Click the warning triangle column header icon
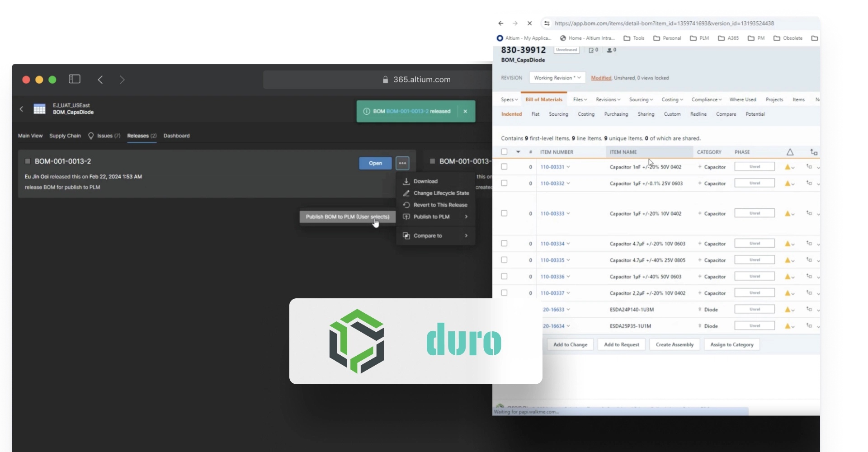The height and width of the screenshot is (452, 868). click(x=790, y=152)
